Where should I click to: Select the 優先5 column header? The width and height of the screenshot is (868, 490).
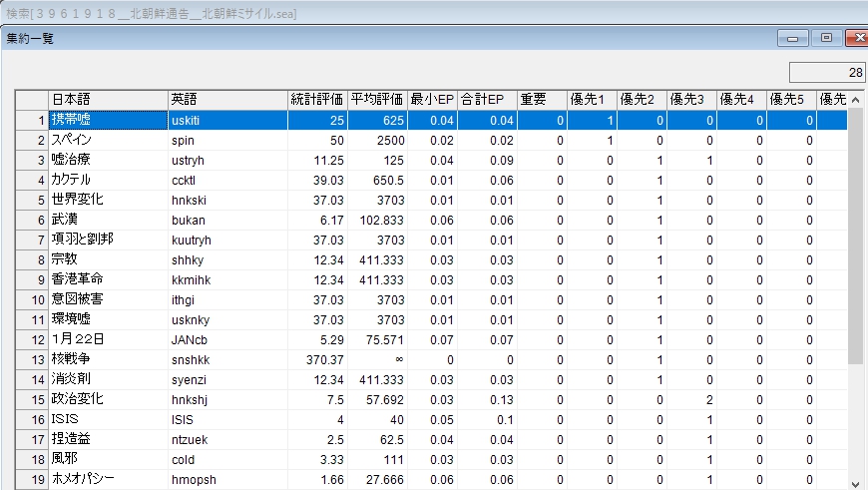pos(790,100)
